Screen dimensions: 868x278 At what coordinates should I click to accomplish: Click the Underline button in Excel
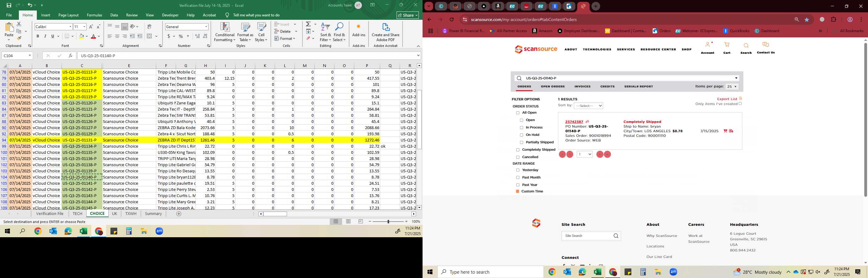point(53,36)
